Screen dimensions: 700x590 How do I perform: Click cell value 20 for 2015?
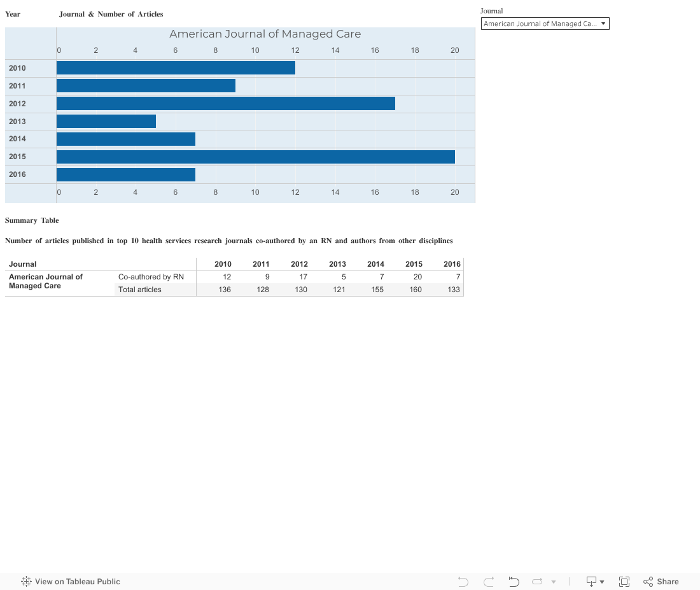point(417,277)
